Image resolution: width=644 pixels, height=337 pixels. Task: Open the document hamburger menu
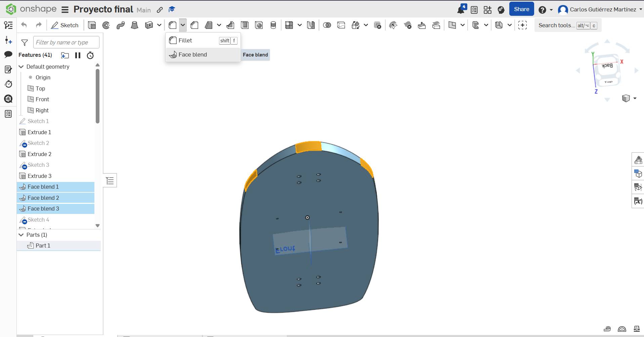[65, 10]
